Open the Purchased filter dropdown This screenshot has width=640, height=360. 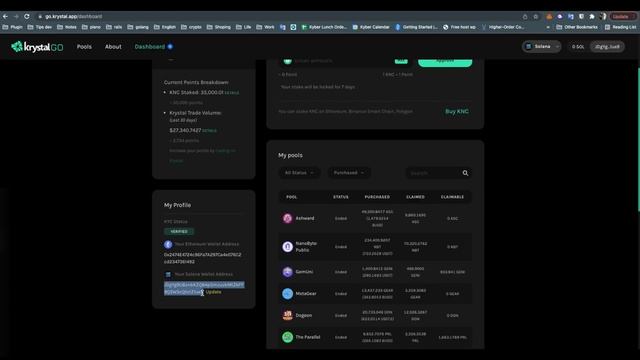[x=349, y=173]
